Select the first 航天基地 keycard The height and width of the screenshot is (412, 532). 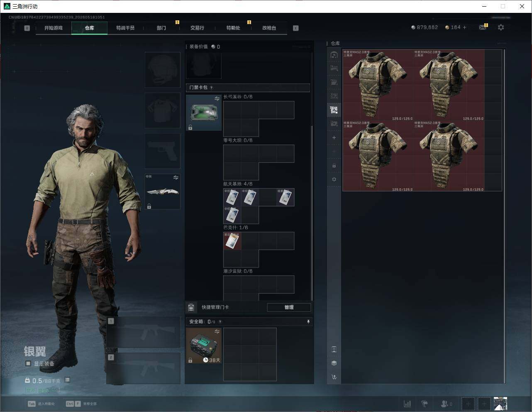click(x=232, y=197)
